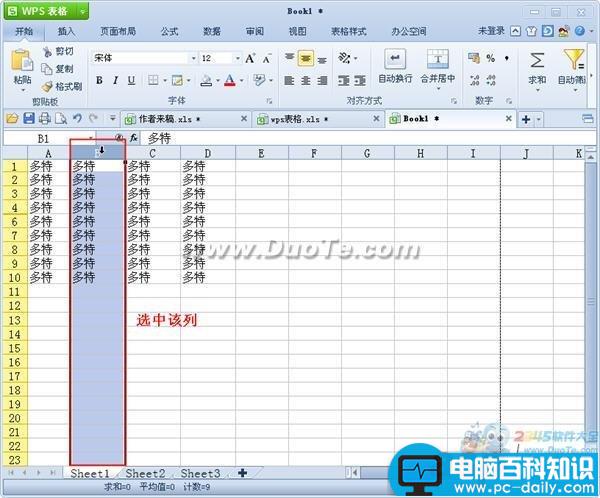Toggle Bold formatting
The height and width of the screenshot is (498, 600).
[99, 80]
